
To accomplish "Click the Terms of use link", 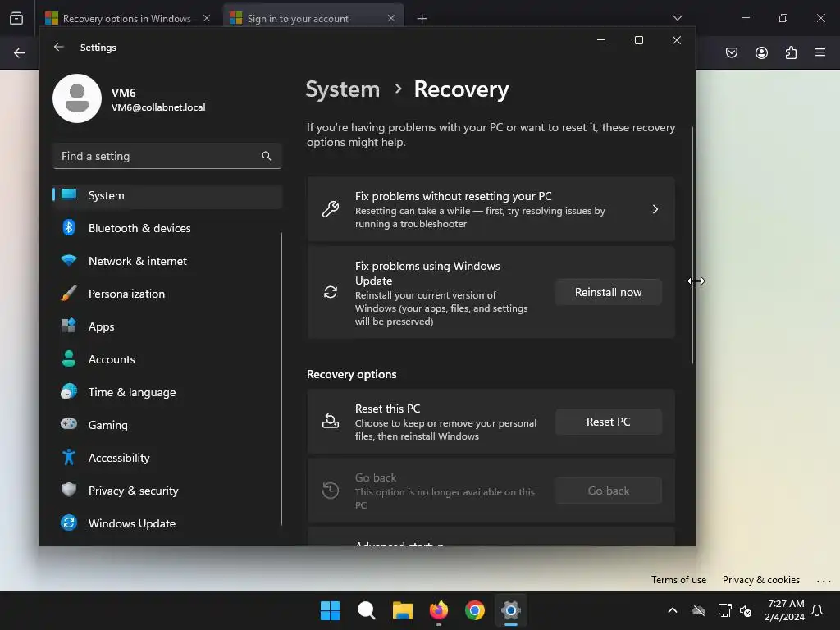I will coord(678,580).
